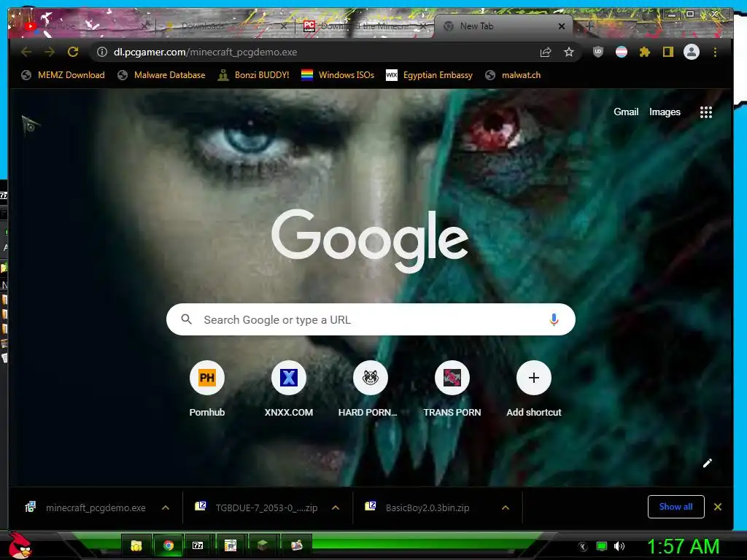Viewport: 747px width, 560px height.
Task: Open uBlock shield extension icon
Action: point(598,52)
